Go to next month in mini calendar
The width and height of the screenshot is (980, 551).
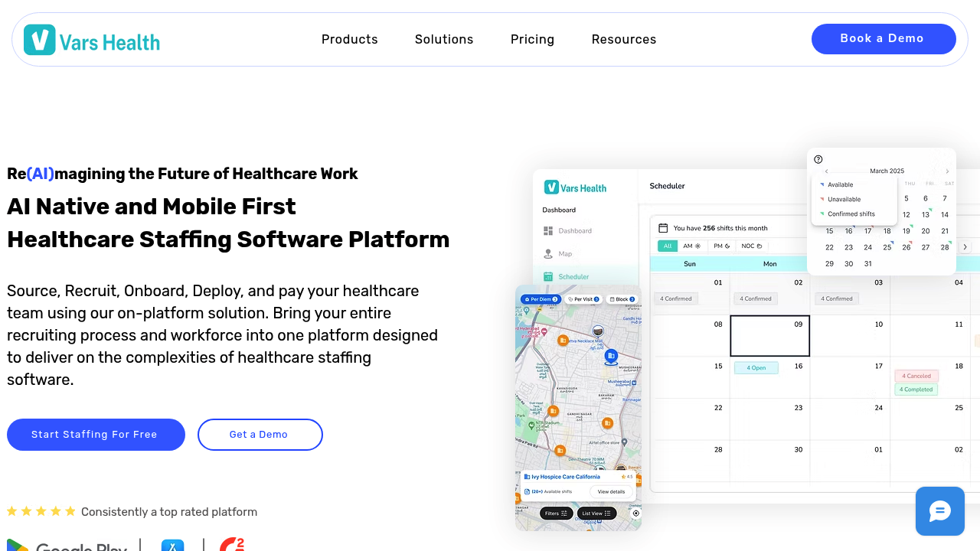tap(947, 171)
